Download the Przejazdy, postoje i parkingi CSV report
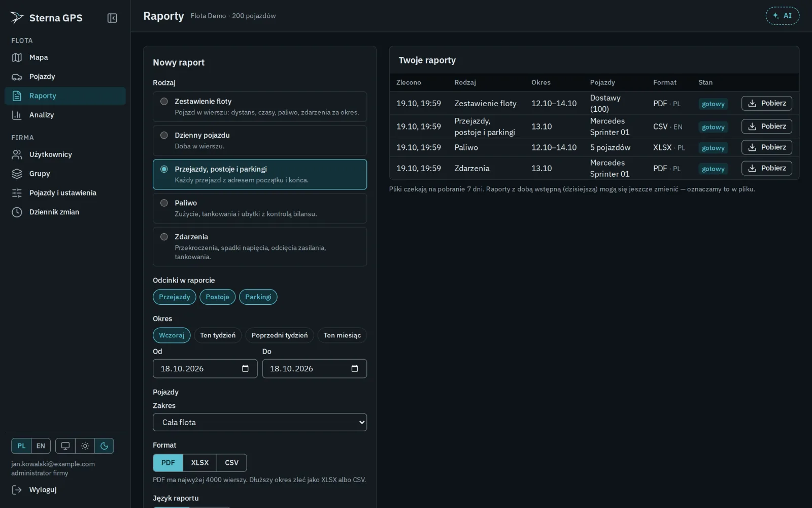812x508 pixels. click(x=766, y=126)
